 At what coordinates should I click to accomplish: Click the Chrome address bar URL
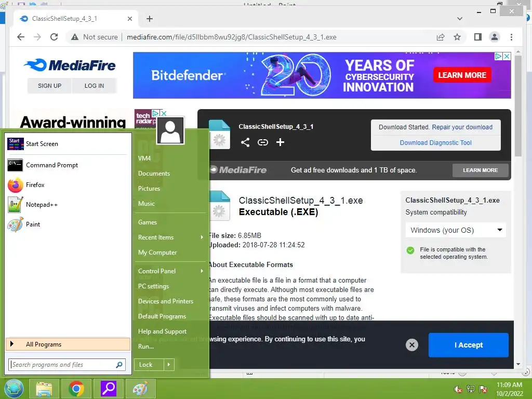[x=232, y=37]
